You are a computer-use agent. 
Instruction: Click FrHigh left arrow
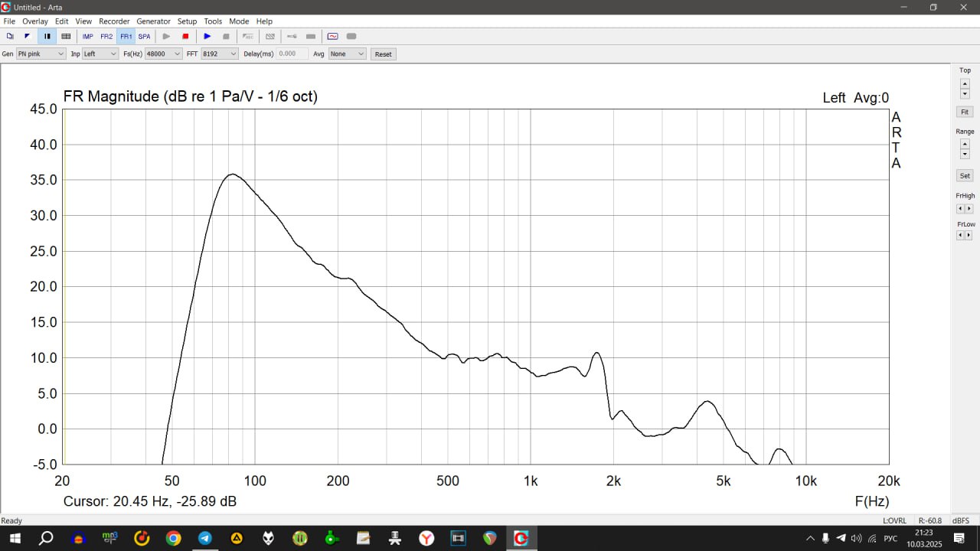(960, 208)
